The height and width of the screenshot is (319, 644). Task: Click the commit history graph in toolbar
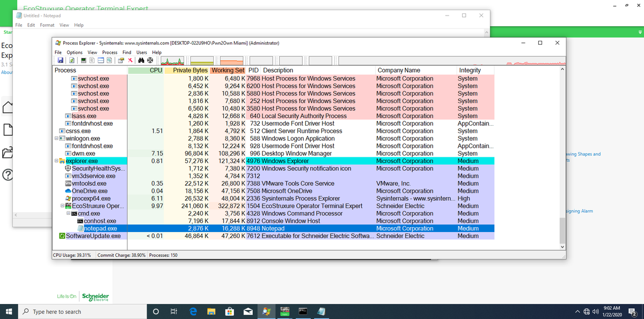[x=202, y=60]
